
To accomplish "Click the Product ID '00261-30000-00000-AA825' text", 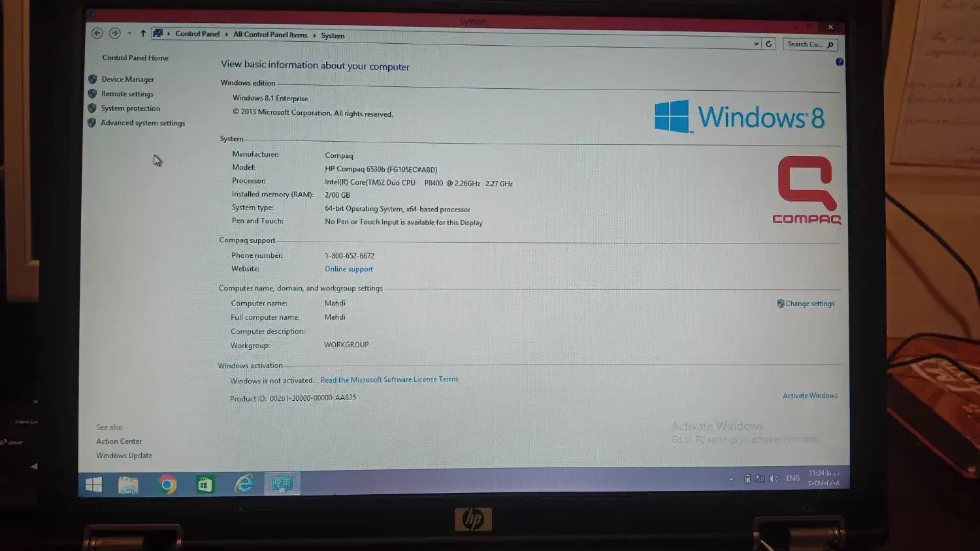I will point(313,398).
